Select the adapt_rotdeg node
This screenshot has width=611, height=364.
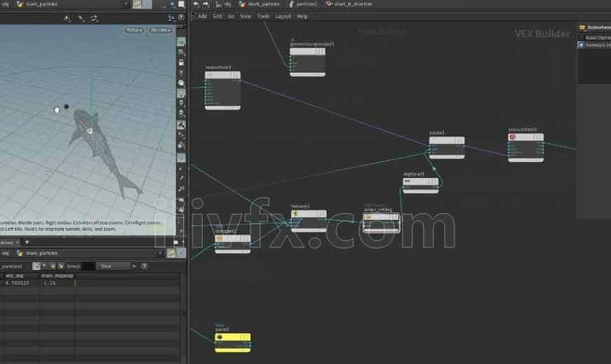click(x=382, y=222)
